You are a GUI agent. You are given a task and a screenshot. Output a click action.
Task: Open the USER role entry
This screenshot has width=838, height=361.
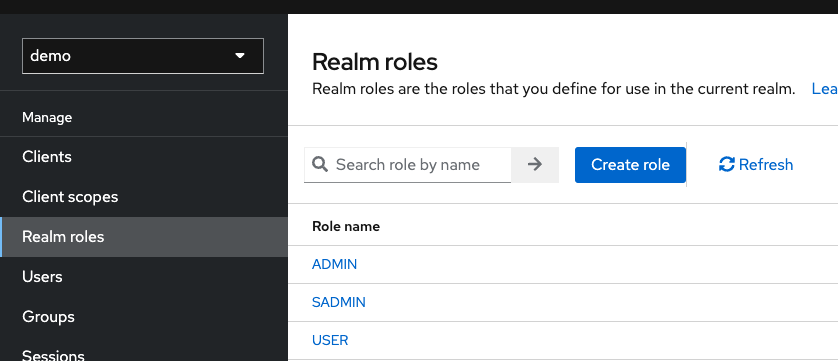(330, 340)
